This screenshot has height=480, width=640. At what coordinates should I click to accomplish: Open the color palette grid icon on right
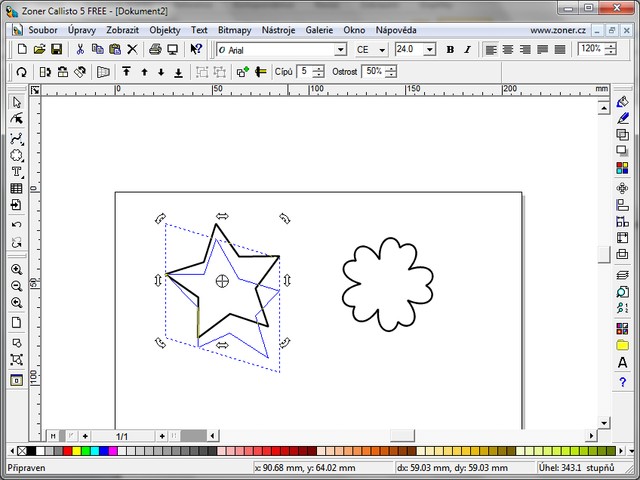click(622, 168)
